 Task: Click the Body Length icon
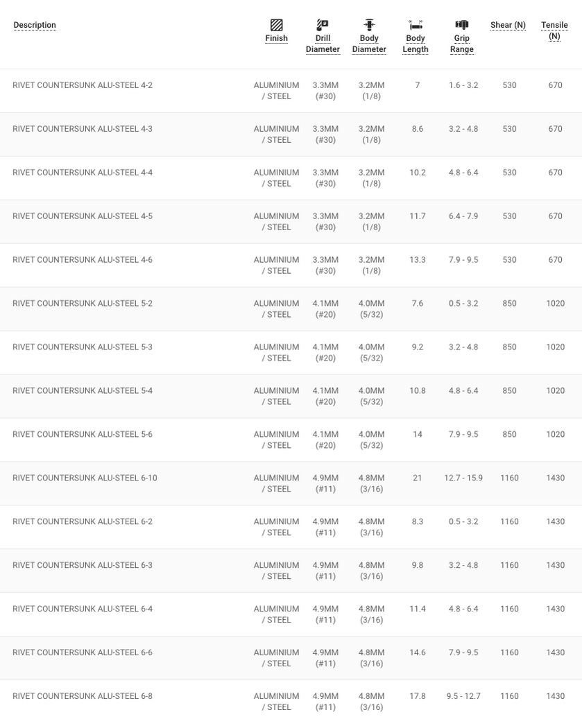pos(416,24)
